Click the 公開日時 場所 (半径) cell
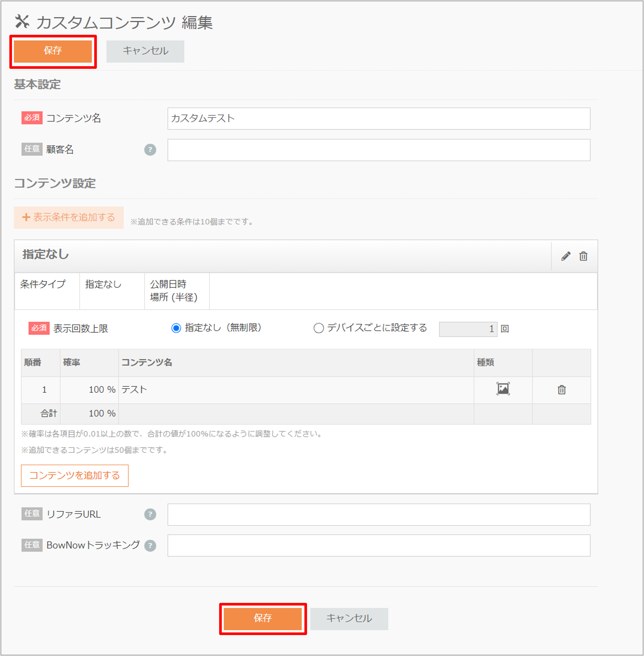 [177, 291]
